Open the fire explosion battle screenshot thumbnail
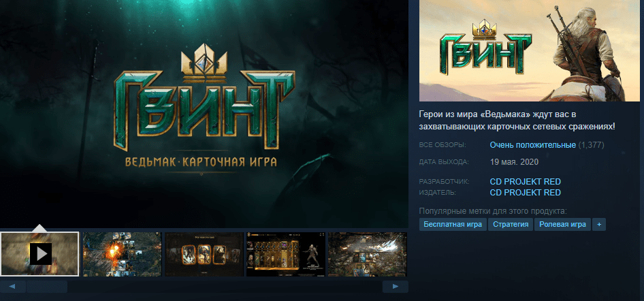 pyautogui.click(x=123, y=254)
